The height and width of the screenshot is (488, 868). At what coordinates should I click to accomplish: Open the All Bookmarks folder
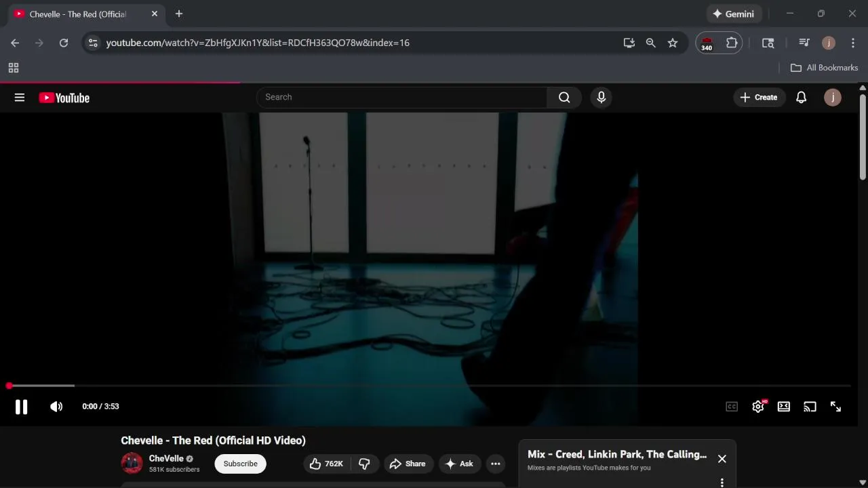click(x=825, y=68)
